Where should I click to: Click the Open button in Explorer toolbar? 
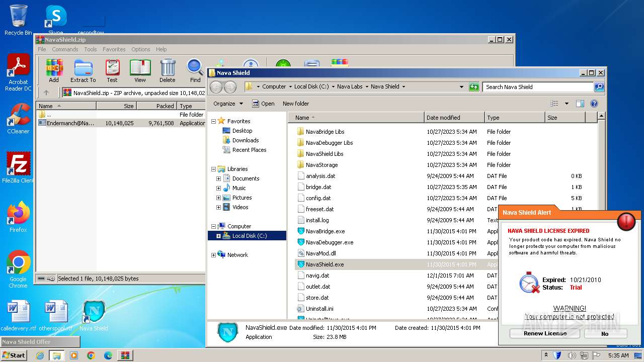(263, 104)
